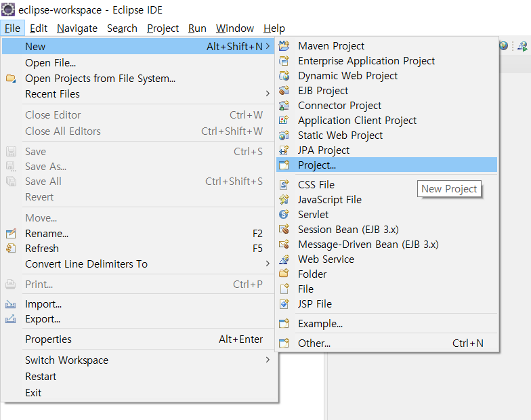Viewport: 531px width, 420px height.
Task: Click the File icon in submenu
Action: click(x=284, y=289)
